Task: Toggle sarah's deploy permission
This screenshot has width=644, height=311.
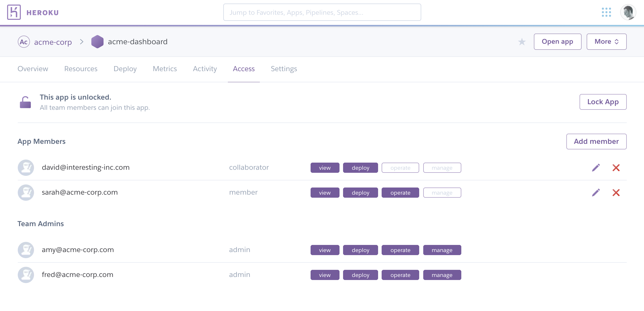Action: [361, 193]
